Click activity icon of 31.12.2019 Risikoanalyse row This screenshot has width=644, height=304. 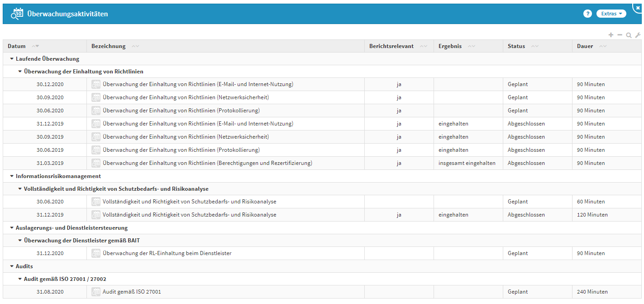tap(96, 215)
